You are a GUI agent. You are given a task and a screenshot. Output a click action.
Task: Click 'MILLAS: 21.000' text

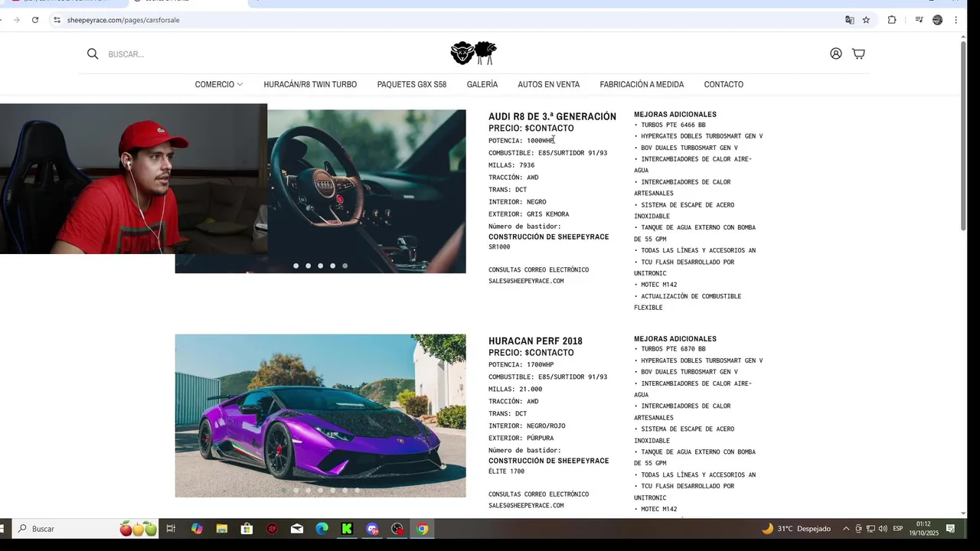pos(515,389)
